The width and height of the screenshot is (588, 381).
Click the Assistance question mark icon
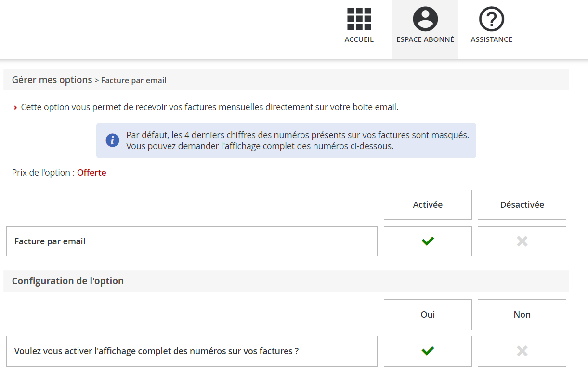pos(491,19)
